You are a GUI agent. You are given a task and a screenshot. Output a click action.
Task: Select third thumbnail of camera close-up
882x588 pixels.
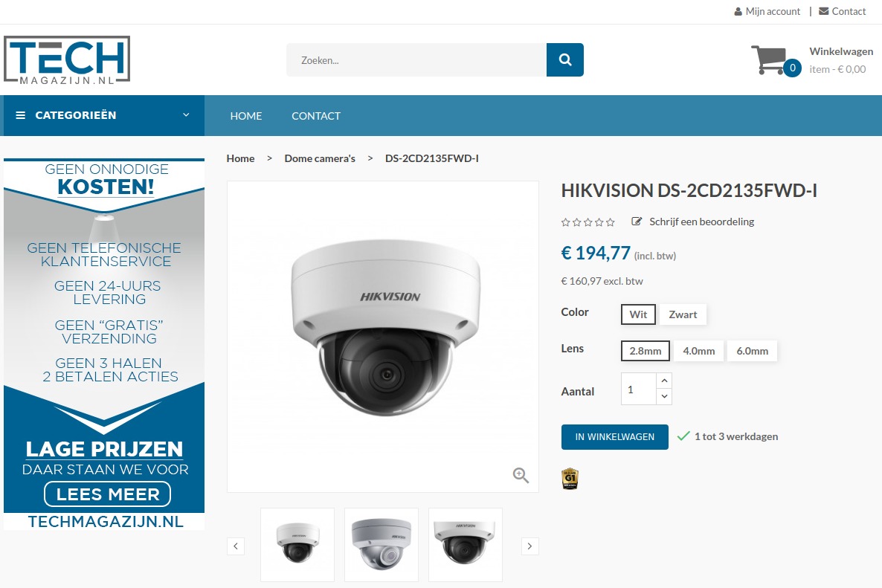(466, 545)
